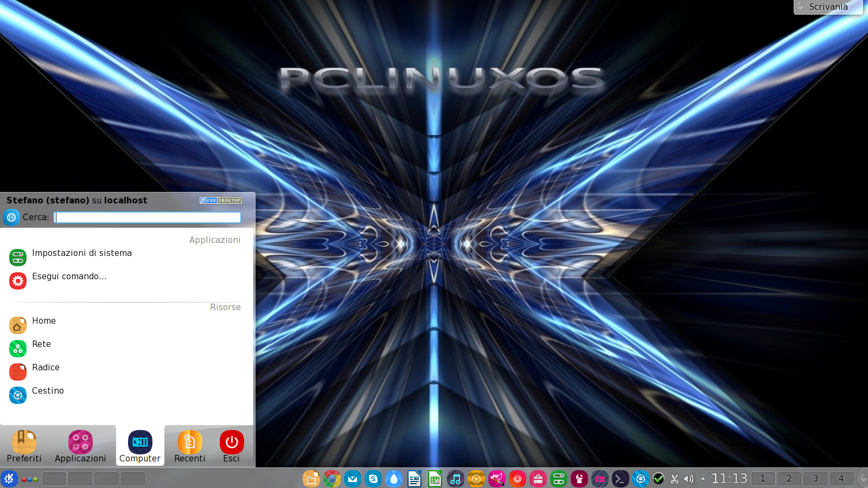Launch the pink camera screenshot icon
Screen dimensions: 868x488
[599, 479]
